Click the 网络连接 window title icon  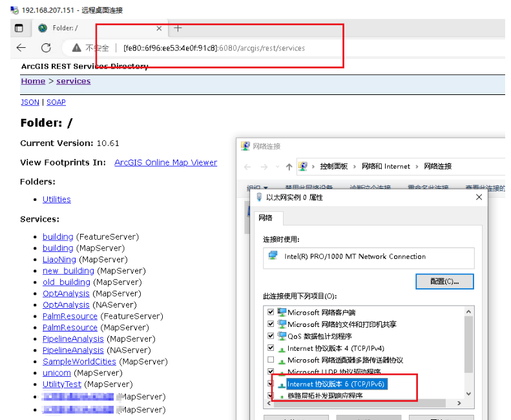pos(245,146)
